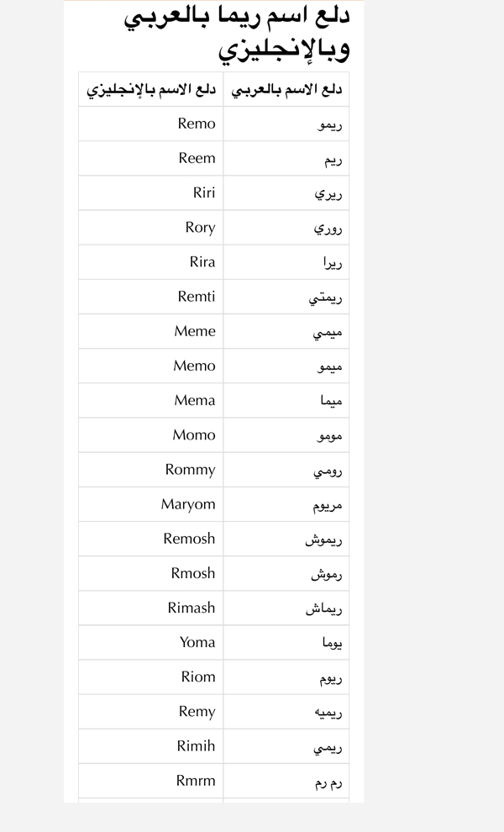Click the Momo nickname cell
Viewport: 504px width, 832px height.
point(150,435)
